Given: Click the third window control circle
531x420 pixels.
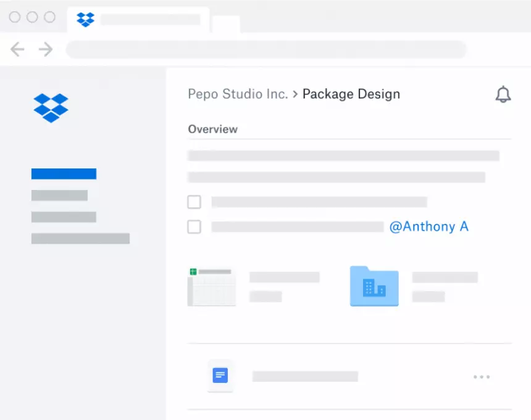Looking at the screenshot, I should click(x=50, y=17).
